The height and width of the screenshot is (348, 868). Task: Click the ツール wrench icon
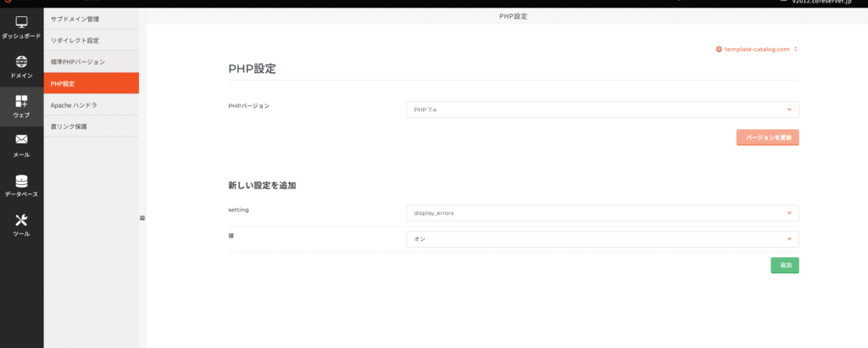[21, 220]
